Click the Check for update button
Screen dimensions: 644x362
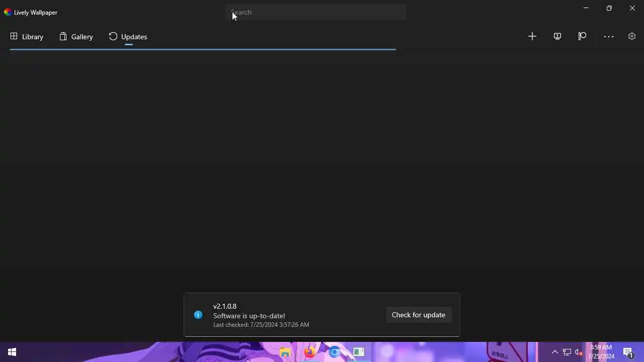[419, 315]
